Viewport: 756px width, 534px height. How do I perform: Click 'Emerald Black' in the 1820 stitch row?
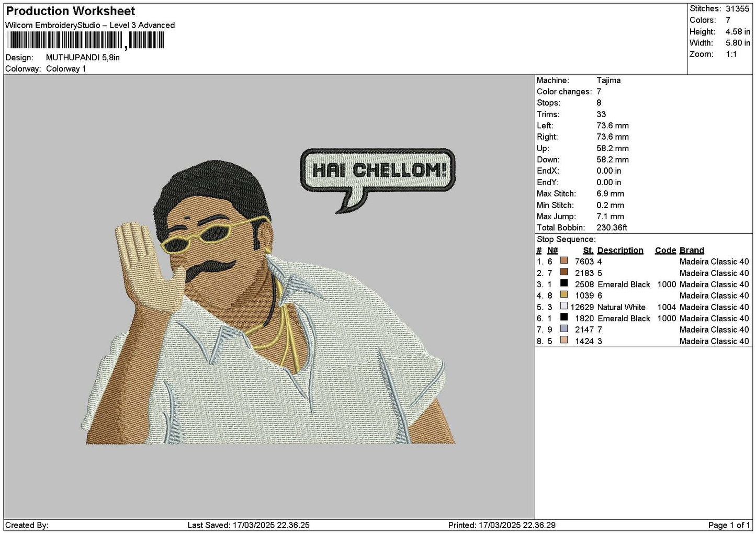point(624,319)
